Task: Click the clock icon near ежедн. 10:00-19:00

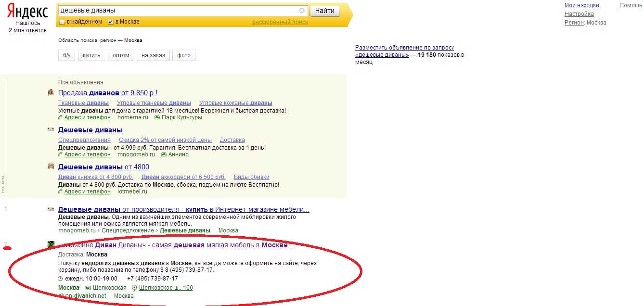Action: [61, 279]
